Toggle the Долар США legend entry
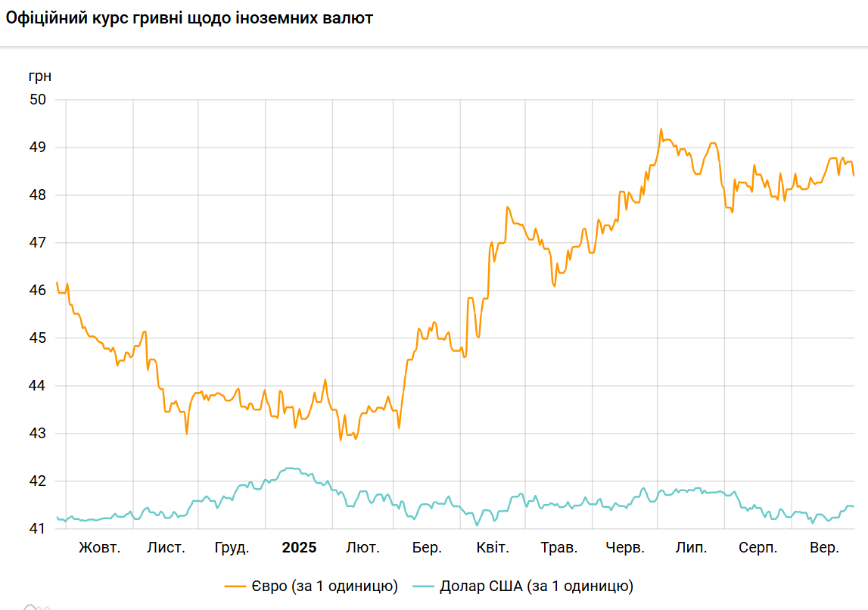The width and height of the screenshot is (868, 610). click(537, 586)
